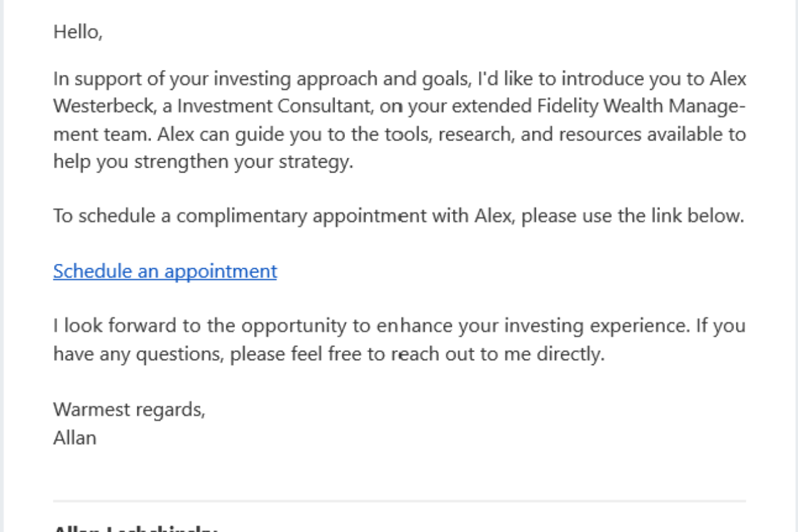Click the phrase strengthen your strategy
The image size is (798, 532).
244,162
